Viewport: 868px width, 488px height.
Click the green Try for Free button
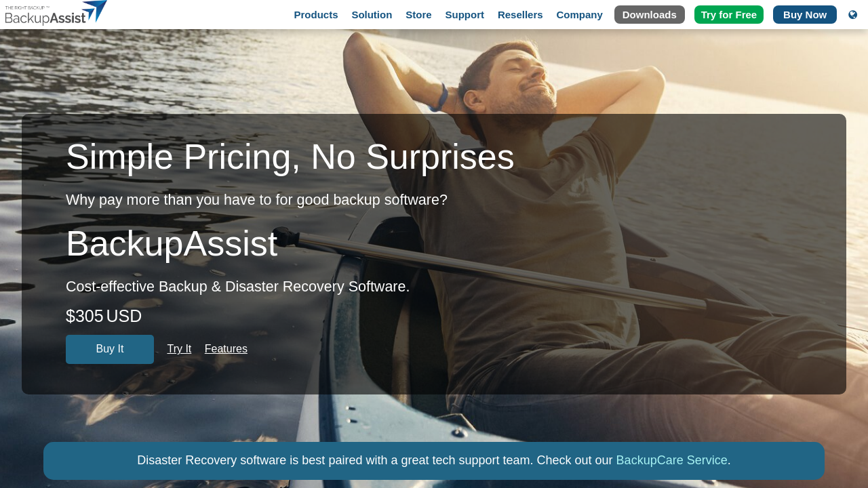729,15
